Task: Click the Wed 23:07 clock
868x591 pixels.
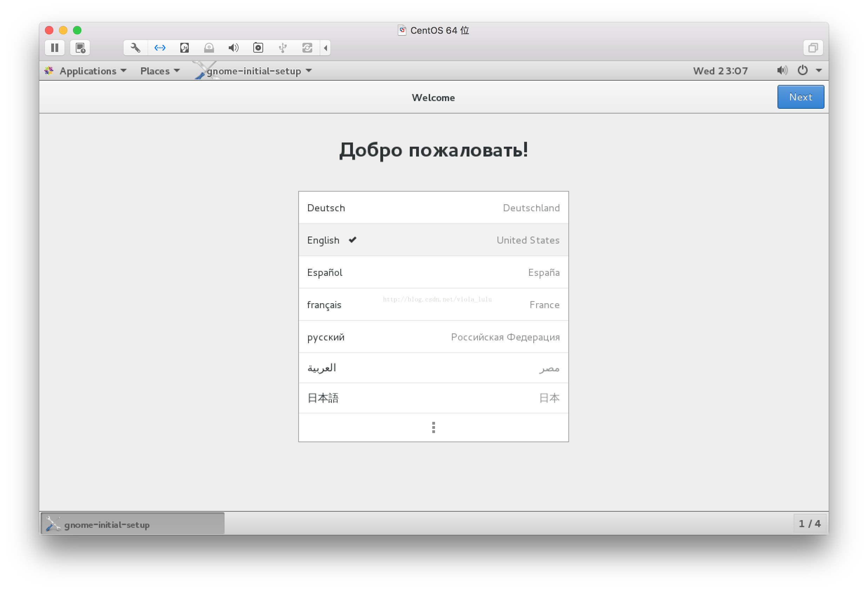Action: click(x=720, y=71)
